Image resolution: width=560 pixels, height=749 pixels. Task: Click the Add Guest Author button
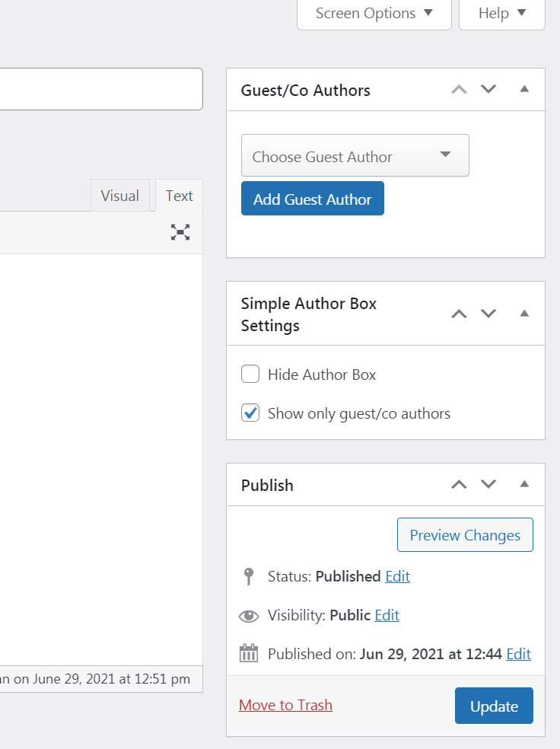click(312, 198)
